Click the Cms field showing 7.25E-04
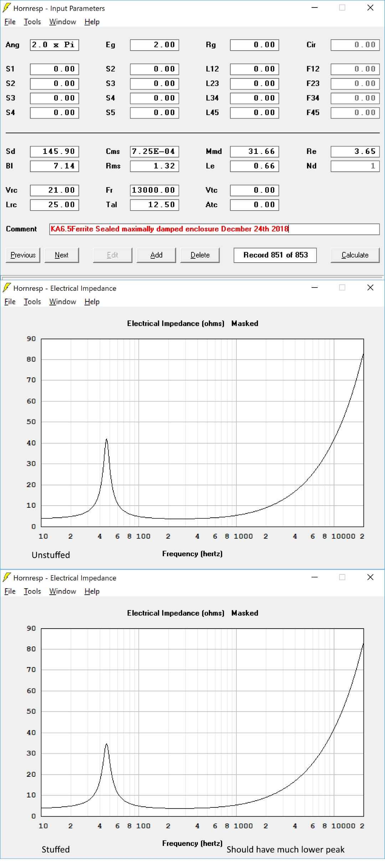Image resolution: width=385 pixels, height=868 pixels. pos(155,151)
